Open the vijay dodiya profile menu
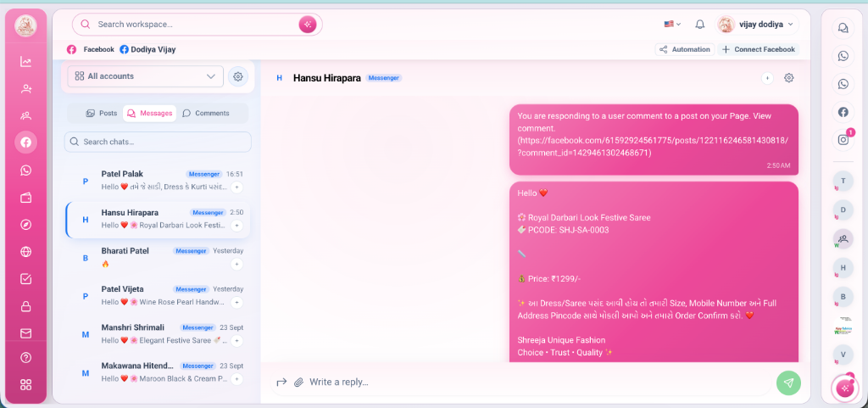This screenshot has height=408, width=868. (x=757, y=25)
